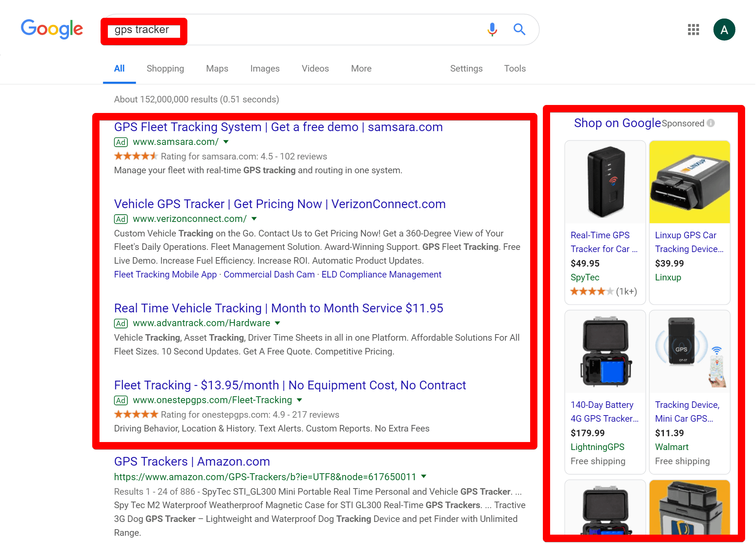Image resolution: width=756 pixels, height=543 pixels.
Task: Open the GPS Fleet Tracking System ad
Action: [278, 127]
